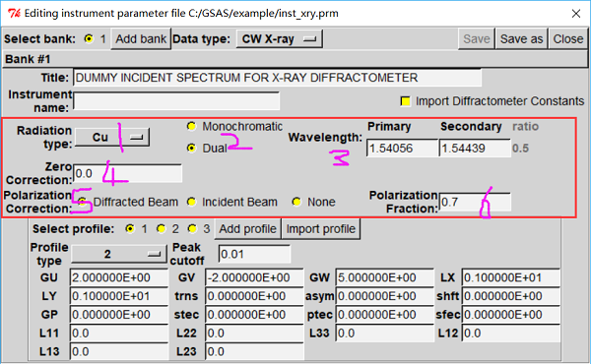The width and height of the screenshot is (591, 364).
Task: Edit the trns value field
Action: tap(254, 296)
